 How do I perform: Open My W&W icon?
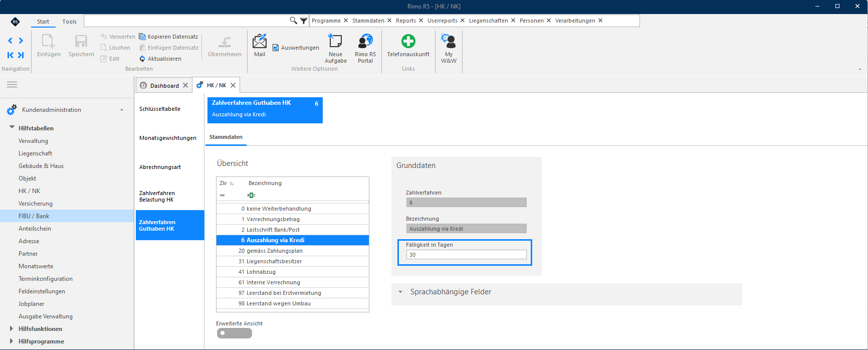coord(449,41)
